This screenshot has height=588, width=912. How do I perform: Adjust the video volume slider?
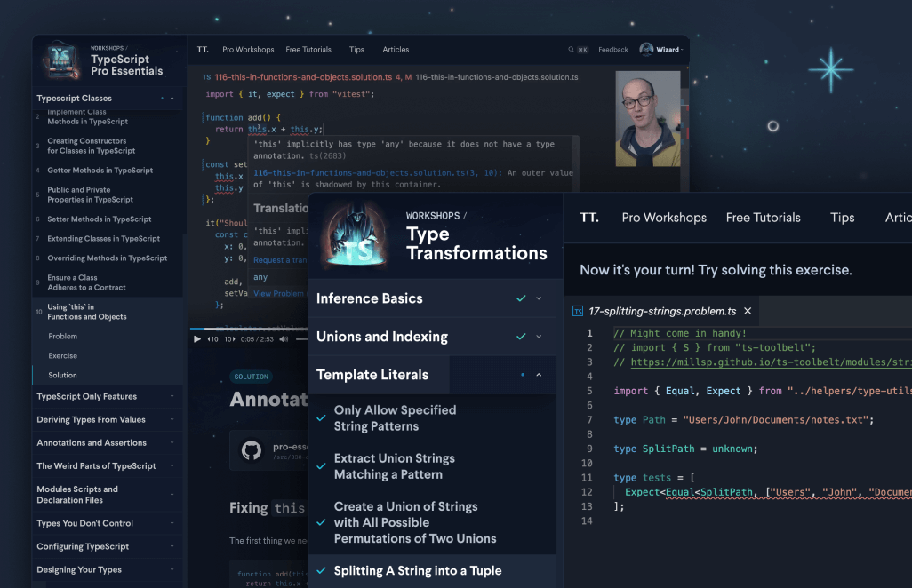pyautogui.click(x=301, y=338)
